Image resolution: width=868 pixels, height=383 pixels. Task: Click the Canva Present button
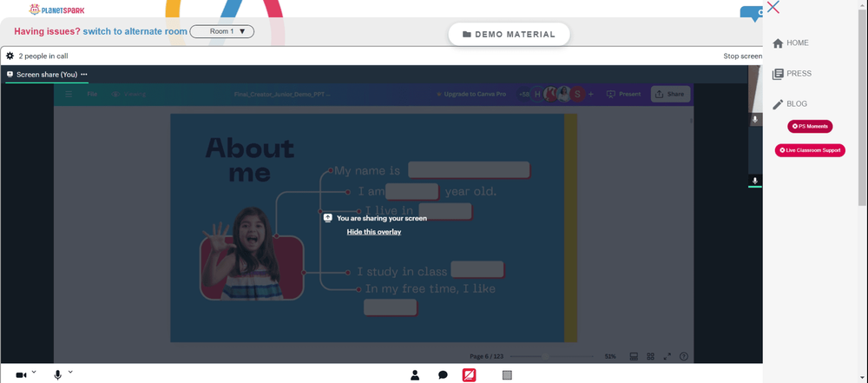click(x=624, y=94)
